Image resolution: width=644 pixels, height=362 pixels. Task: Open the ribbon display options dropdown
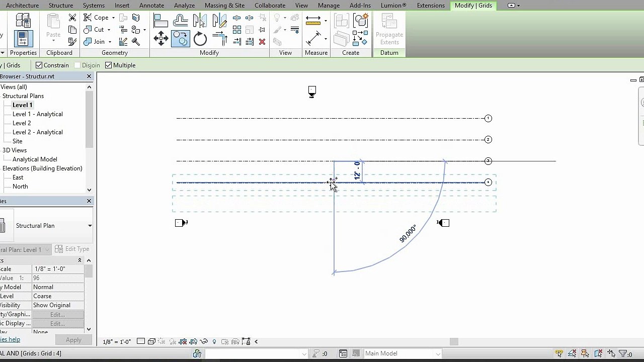pos(514,6)
